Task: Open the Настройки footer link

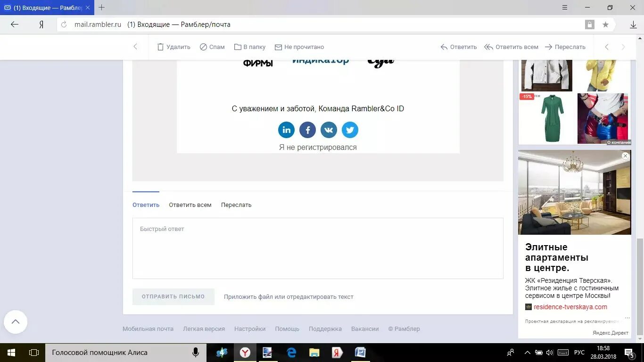Action: coord(250,329)
